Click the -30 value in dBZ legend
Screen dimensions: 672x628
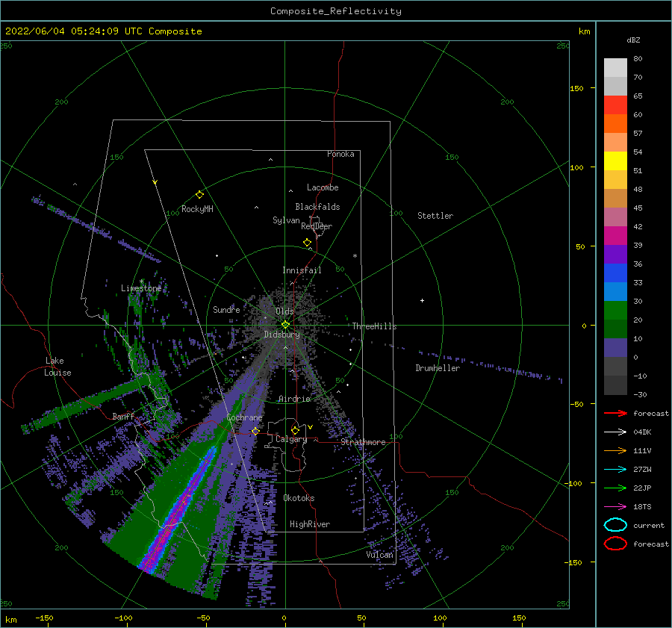coord(640,394)
